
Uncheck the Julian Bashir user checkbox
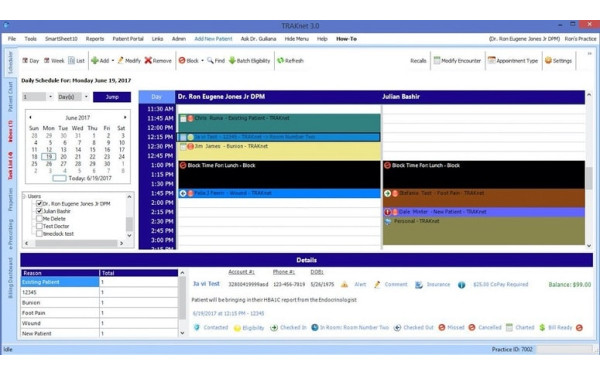[39, 211]
